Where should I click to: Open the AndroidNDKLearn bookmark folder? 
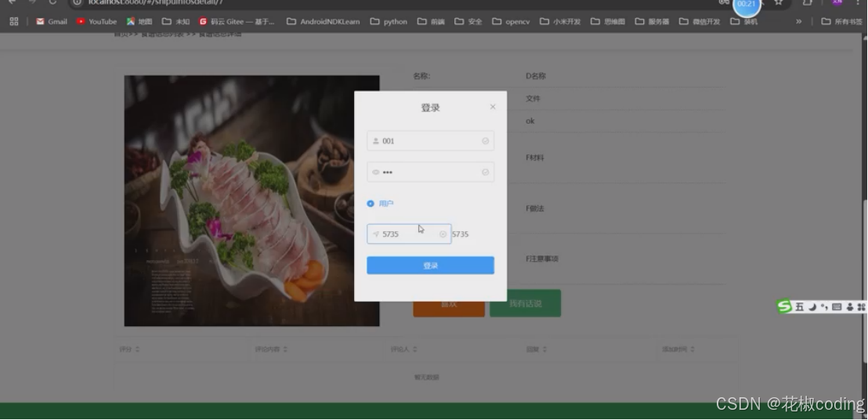324,22
